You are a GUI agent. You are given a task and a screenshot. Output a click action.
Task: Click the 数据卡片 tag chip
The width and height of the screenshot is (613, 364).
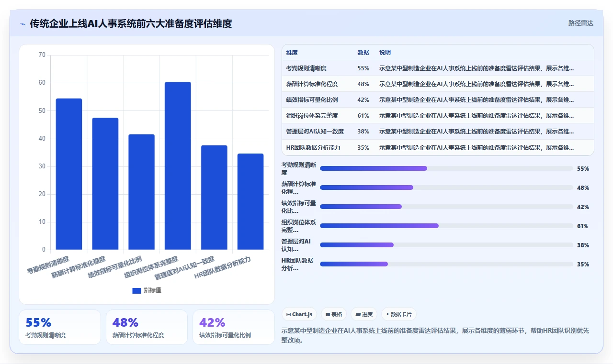point(399,314)
